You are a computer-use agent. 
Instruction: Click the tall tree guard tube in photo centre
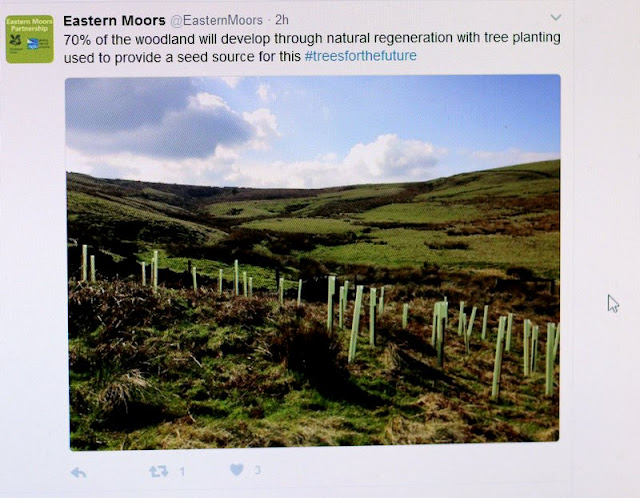coord(355,324)
